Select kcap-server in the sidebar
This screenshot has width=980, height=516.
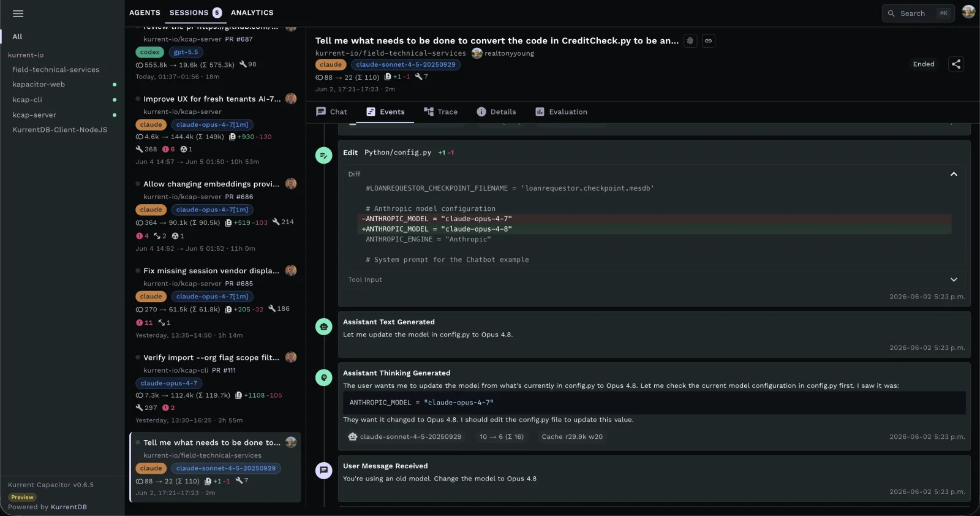point(34,115)
